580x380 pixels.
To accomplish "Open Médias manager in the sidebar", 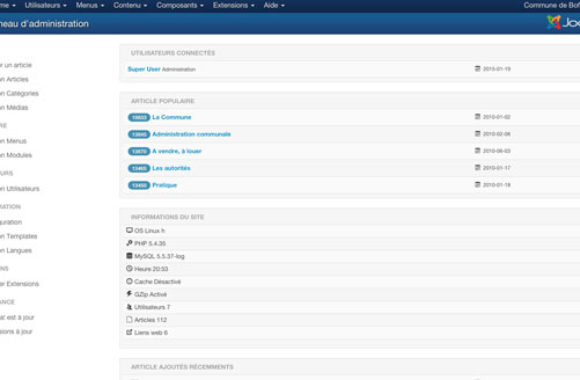I will 14,108.
